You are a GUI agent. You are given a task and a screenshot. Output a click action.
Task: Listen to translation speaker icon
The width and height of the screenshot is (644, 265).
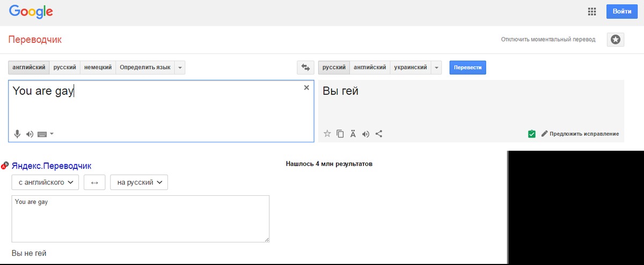coord(365,134)
